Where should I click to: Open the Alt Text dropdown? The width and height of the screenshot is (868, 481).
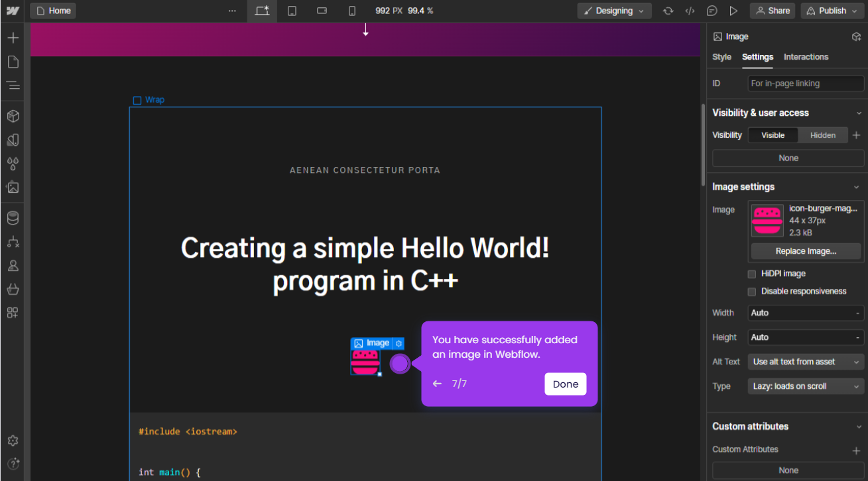pos(805,362)
